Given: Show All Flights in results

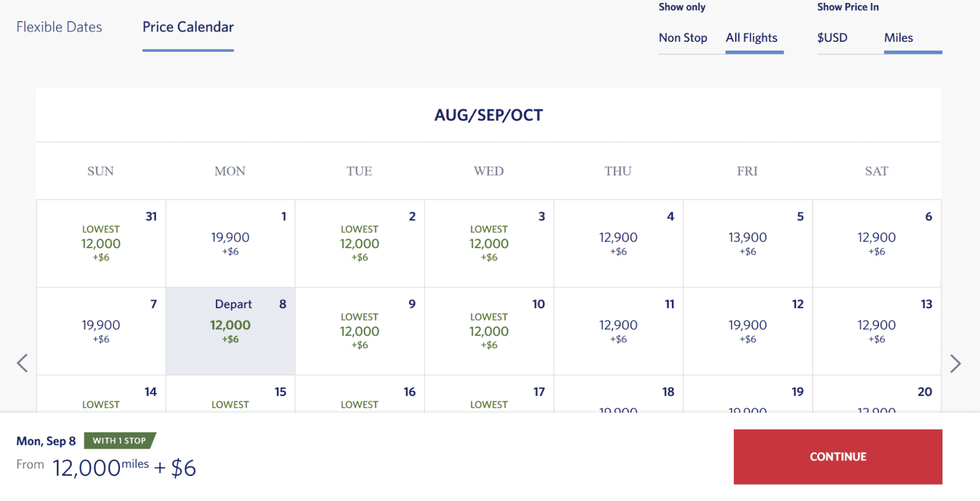Looking at the screenshot, I should [x=752, y=38].
